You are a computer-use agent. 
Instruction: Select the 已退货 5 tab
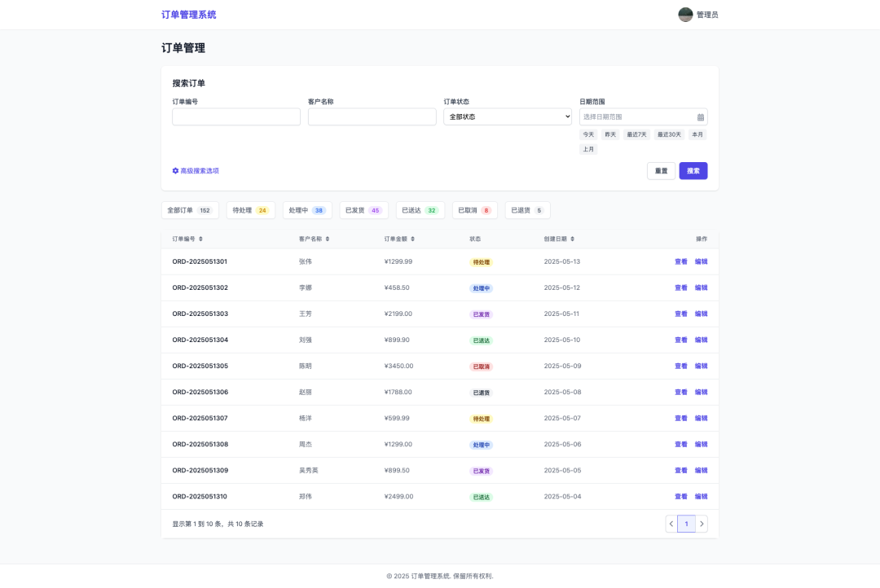coord(527,210)
